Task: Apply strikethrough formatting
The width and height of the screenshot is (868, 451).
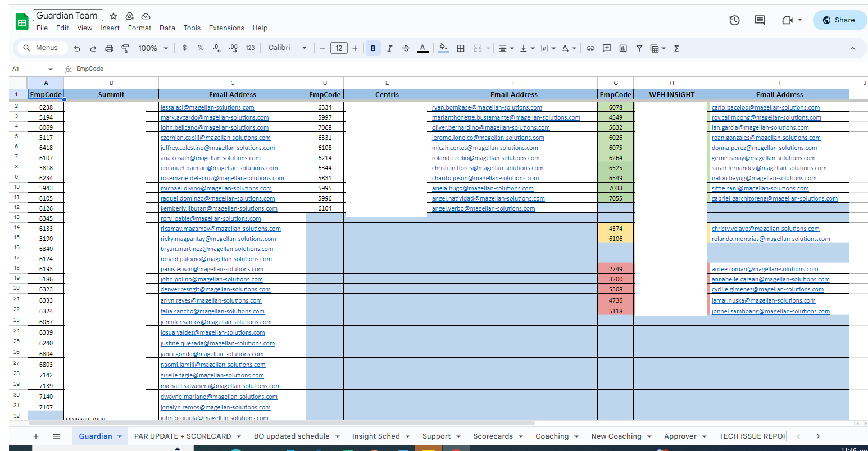Action: pos(406,48)
